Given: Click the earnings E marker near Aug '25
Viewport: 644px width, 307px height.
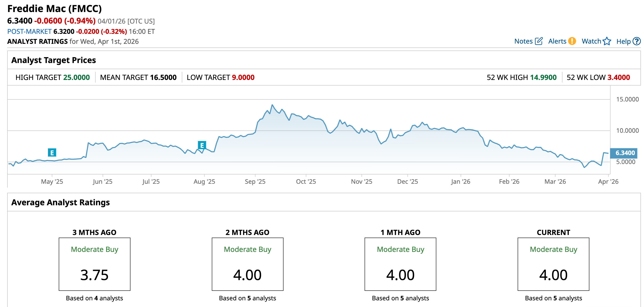Looking at the screenshot, I should (x=202, y=145).
